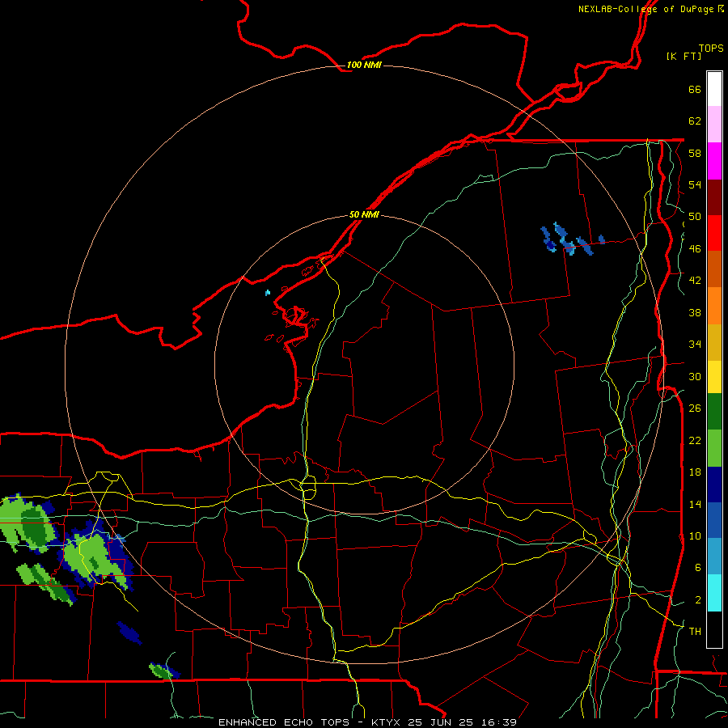Click the 16:39 timestamp in caption
Image resolution: width=728 pixels, height=728 pixels.
click(x=498, y=722)
